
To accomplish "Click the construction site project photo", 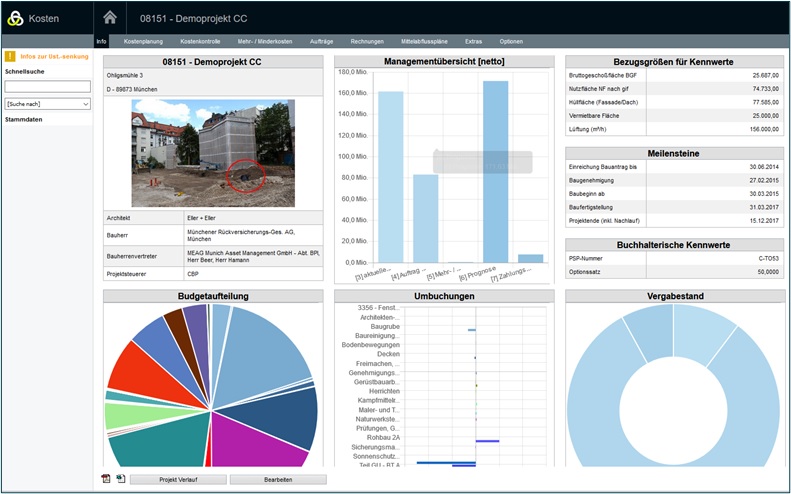I will (x=212, y=152).
